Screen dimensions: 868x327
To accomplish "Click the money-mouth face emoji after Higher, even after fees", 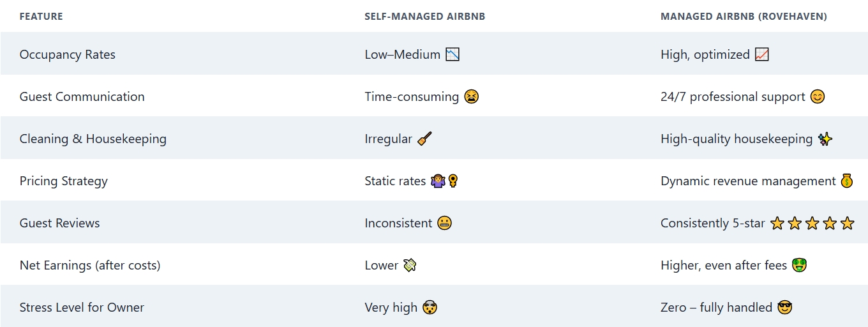I will (x=799, y=265).
